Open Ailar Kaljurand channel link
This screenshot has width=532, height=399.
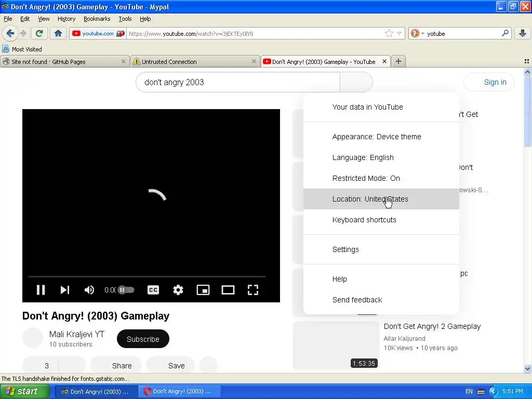click(x=404, y=339)
